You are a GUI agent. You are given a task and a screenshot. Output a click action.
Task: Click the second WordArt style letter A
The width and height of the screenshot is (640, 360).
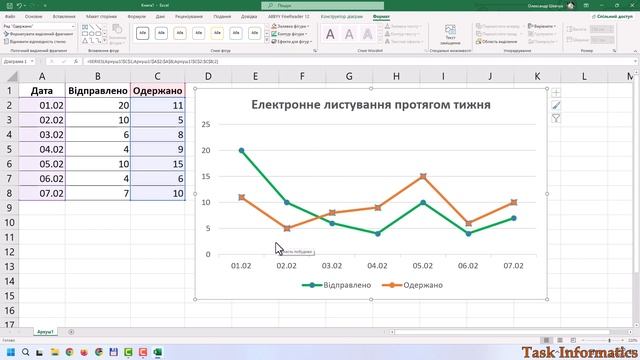349,34
